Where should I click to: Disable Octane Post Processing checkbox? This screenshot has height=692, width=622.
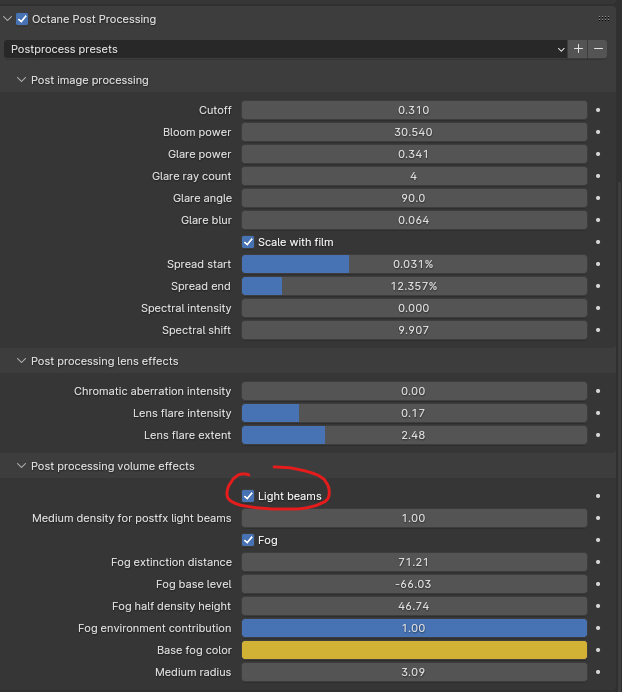22,19
